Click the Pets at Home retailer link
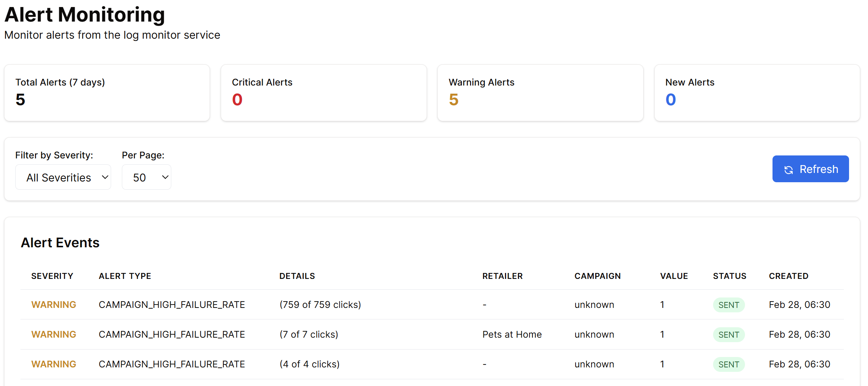868x386 pixels. coord(512,334)
